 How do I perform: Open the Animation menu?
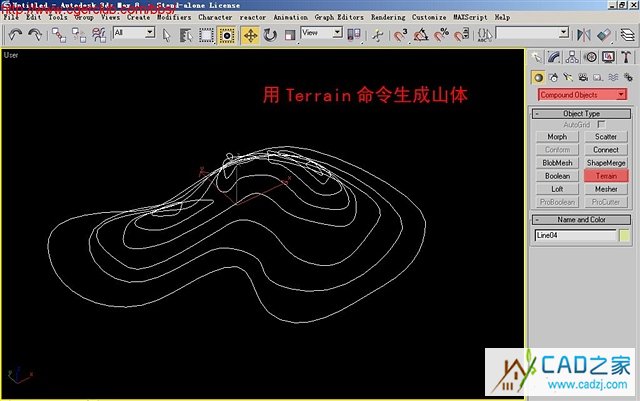(x=291, y=17)
